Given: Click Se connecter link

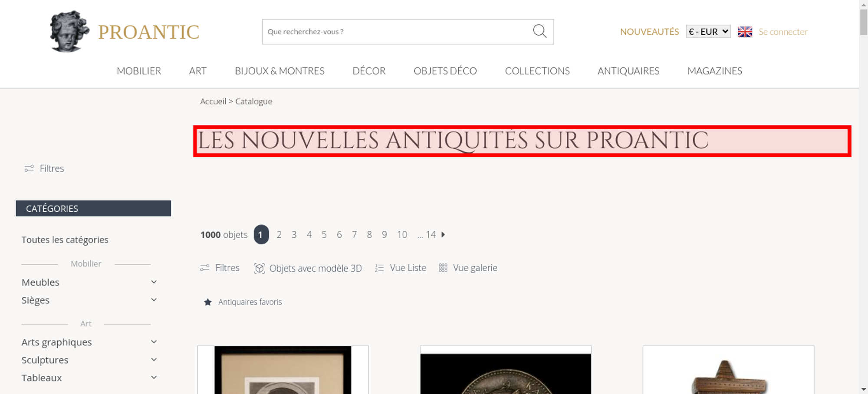Looking at the screenshot, I should pyautogui.click(x=783, y=32).
